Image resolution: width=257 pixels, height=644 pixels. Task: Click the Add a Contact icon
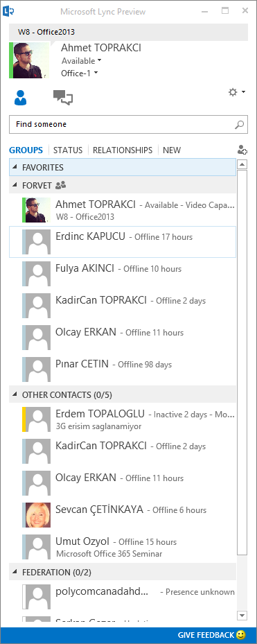[242, 150]
